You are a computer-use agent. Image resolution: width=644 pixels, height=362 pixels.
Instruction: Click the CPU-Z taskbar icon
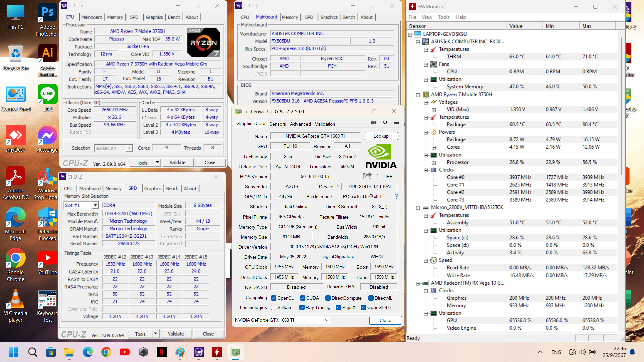pyautogui.click(x=198, y=352)
